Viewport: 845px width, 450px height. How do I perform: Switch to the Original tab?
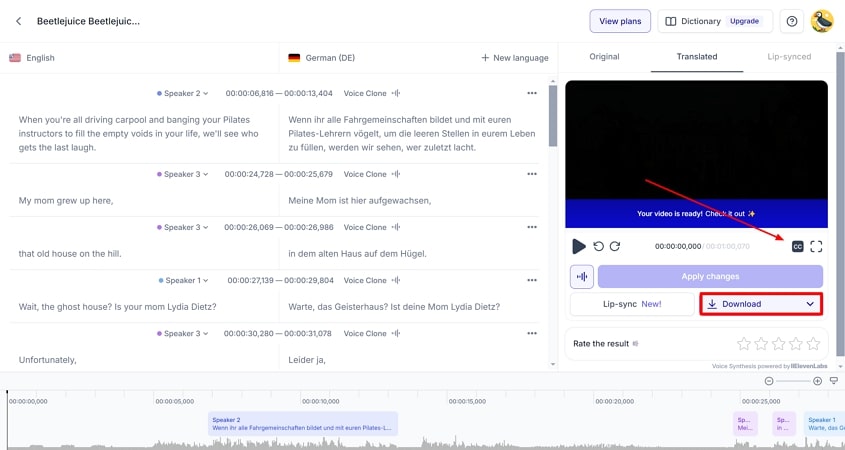pos(604,57)
